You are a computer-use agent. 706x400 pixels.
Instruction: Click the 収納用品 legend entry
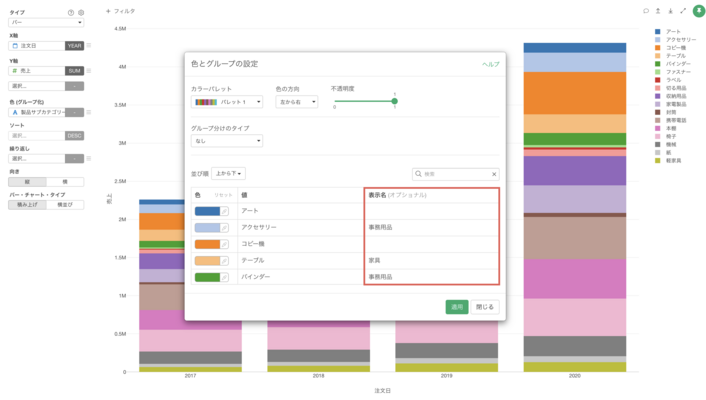[x=670, y=96]
